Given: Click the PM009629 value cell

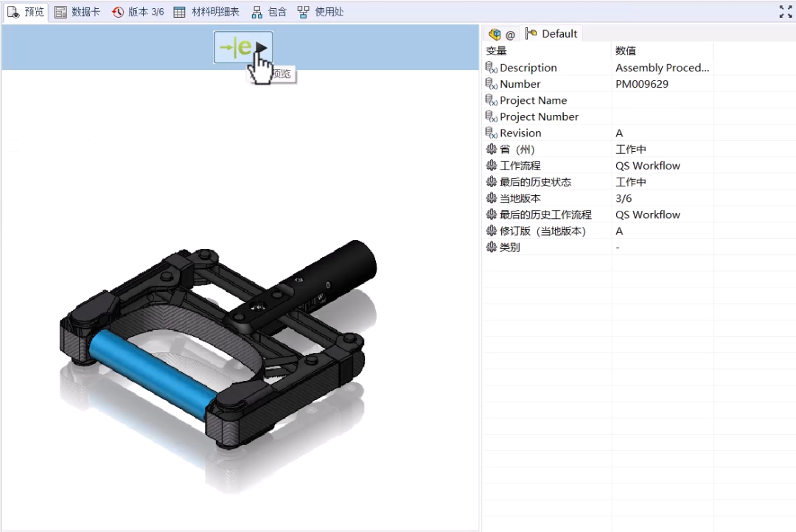Looking at the screenshot, I should tap(662, 84).
